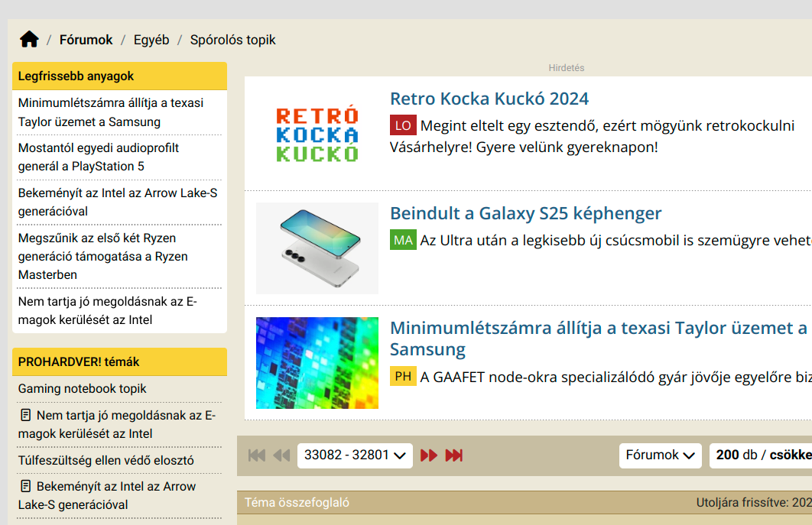Click the MA badge in the Galaxy S25 article
This screenshot has width=812, height=525.
[x=403, y=240]
